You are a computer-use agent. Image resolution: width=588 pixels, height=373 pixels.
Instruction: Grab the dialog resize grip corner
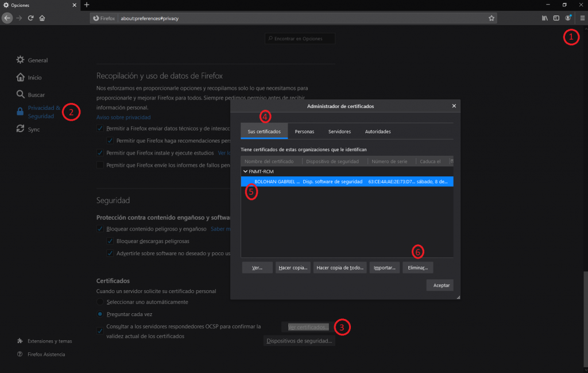pos(458,297)
